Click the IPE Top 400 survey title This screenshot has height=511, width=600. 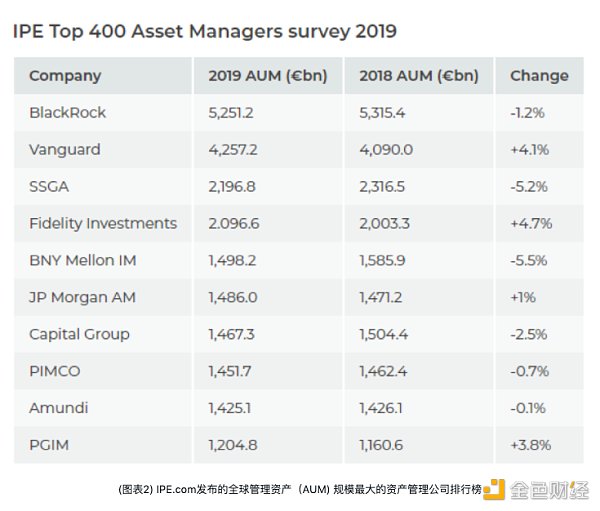(205, 31)
